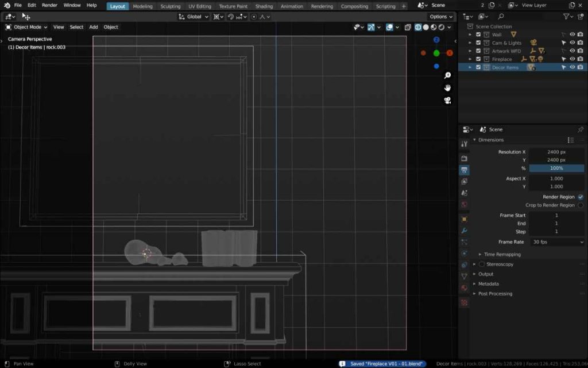Open the Options popover button
This screenshot has height=368, width=588.
click(441, 17)
